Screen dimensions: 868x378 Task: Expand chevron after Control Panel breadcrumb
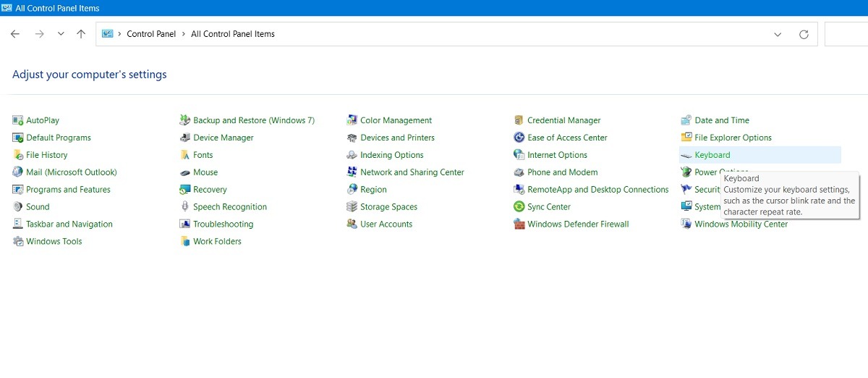pyautogui.click(x=184, y=34)
